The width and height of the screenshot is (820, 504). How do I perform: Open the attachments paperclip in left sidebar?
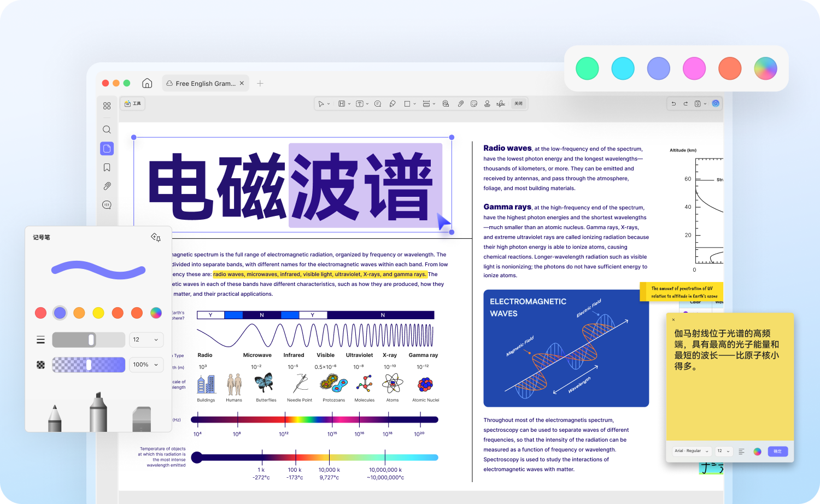pyautogui.click(x=107, y=186)
